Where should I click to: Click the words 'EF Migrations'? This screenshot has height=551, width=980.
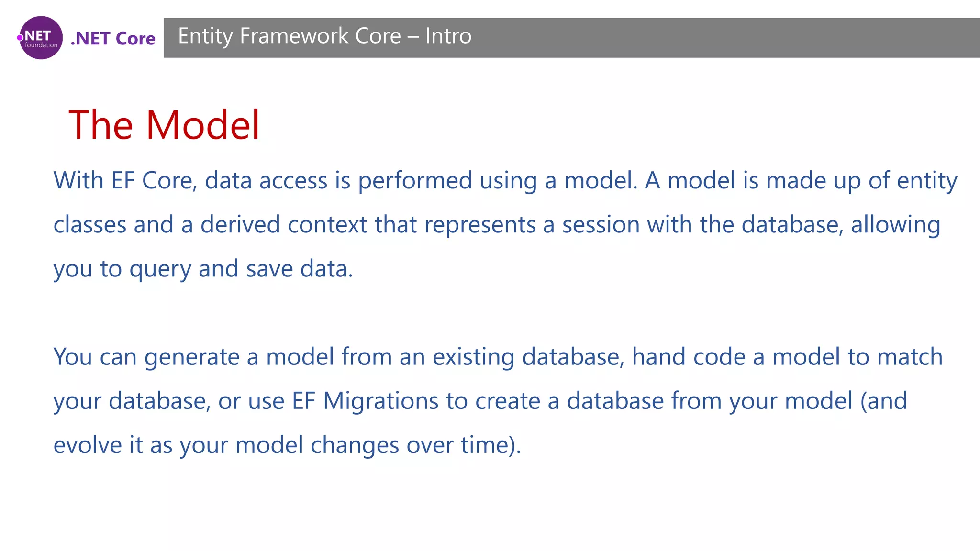365,401
